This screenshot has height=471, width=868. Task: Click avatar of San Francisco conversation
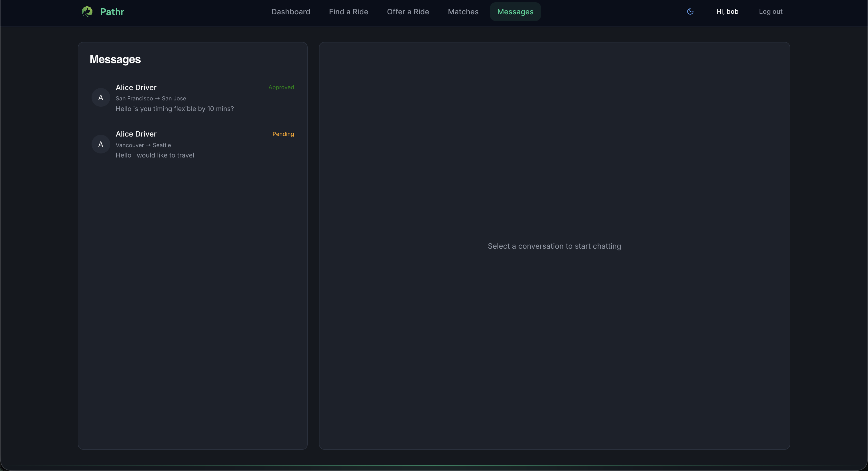tap(100, 98)
